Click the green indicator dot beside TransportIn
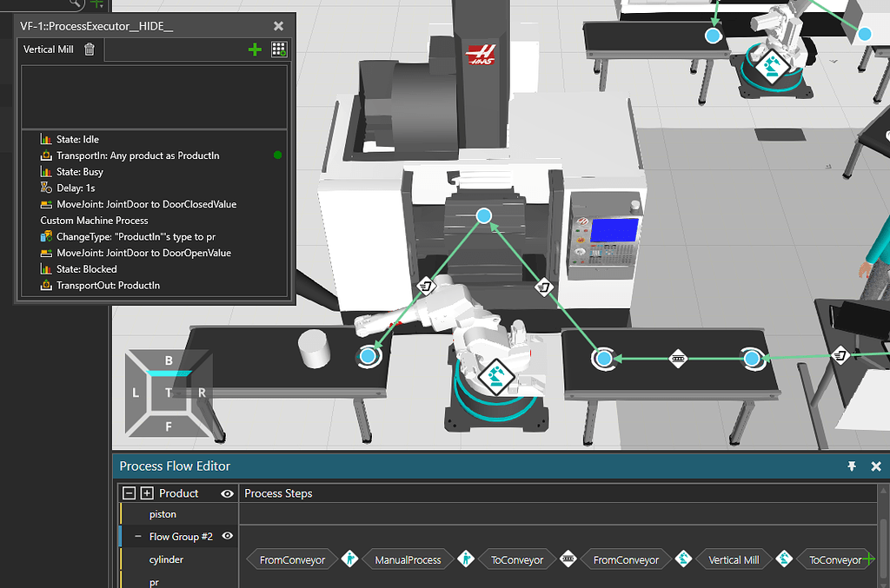The width and height of the screenshot is (890, 588). point(277,155)
